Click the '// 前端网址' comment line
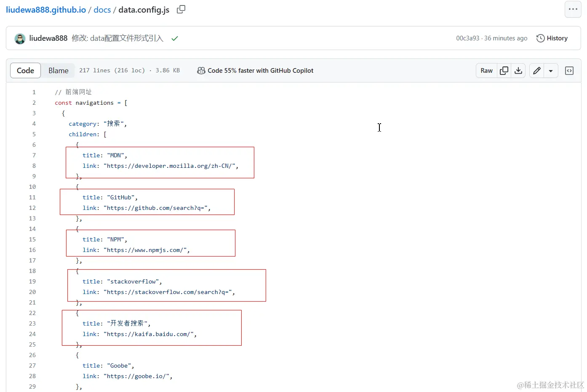The width and height of the screenshot is (587, 392). point(73,92)
